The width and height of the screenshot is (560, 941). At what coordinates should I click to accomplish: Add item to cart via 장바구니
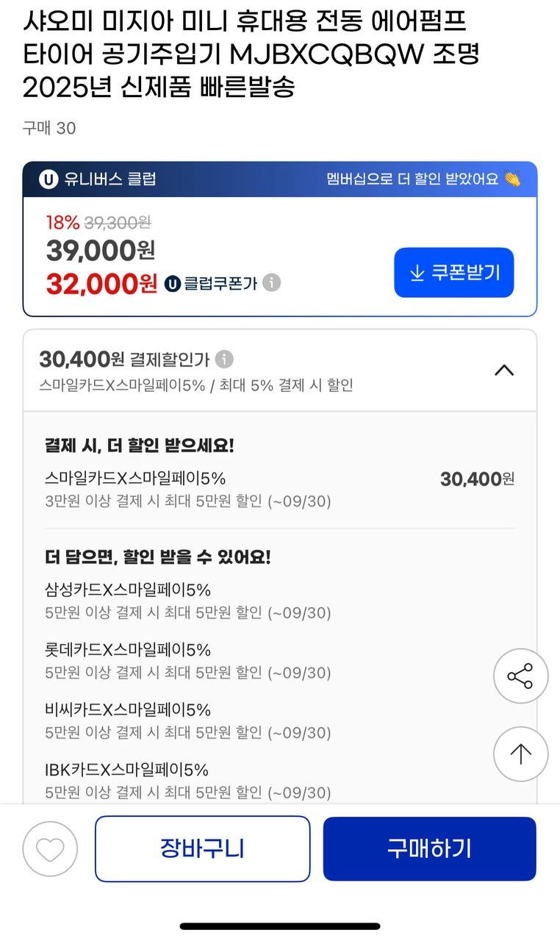click(x=202, y=848)
